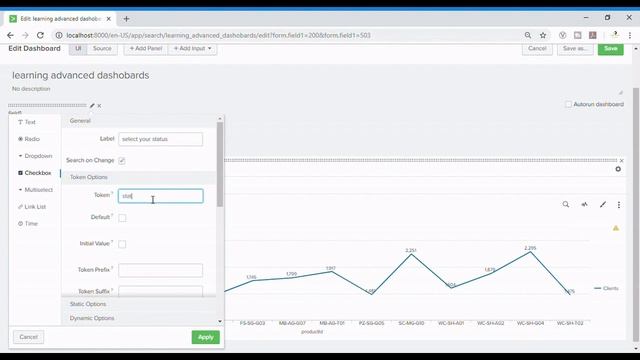Expand the Static Options section

139,304
